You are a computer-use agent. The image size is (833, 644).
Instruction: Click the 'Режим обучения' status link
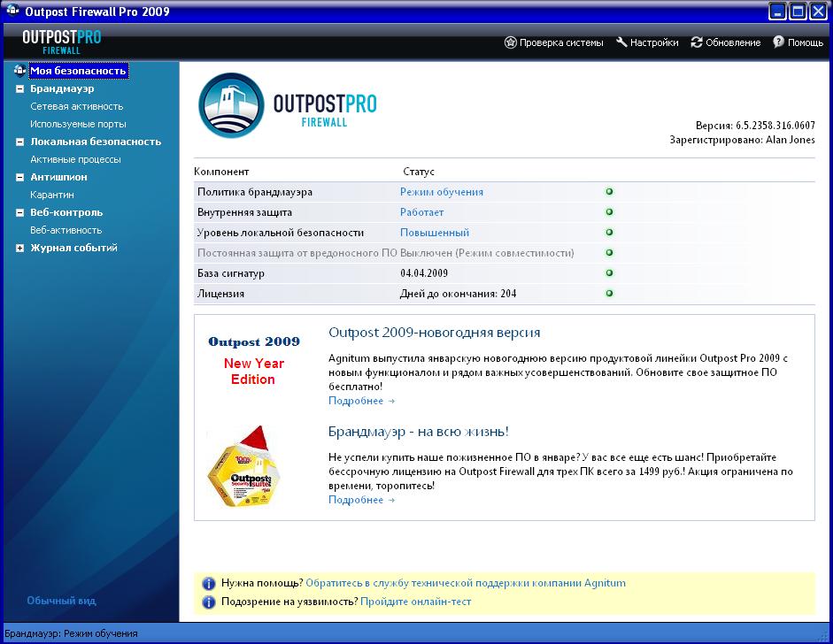point(442,192)
